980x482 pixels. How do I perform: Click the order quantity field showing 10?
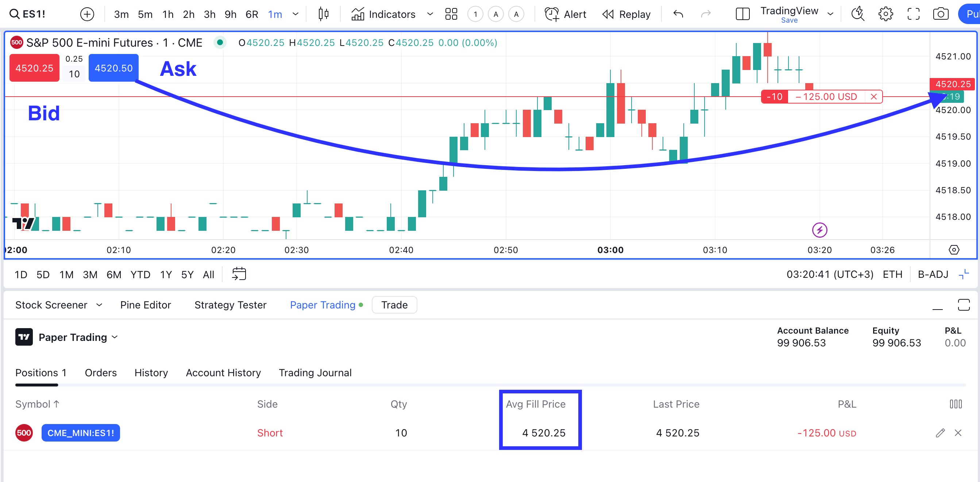click(74, 74)
